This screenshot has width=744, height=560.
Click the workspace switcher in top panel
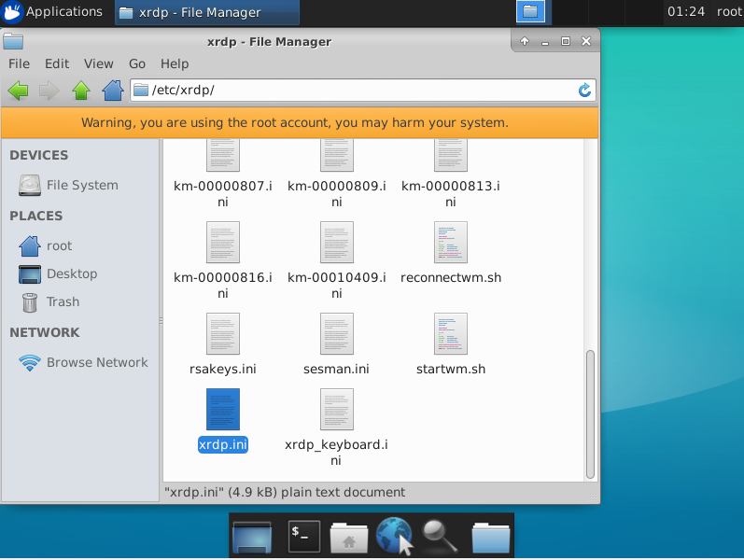pos(530,12)
